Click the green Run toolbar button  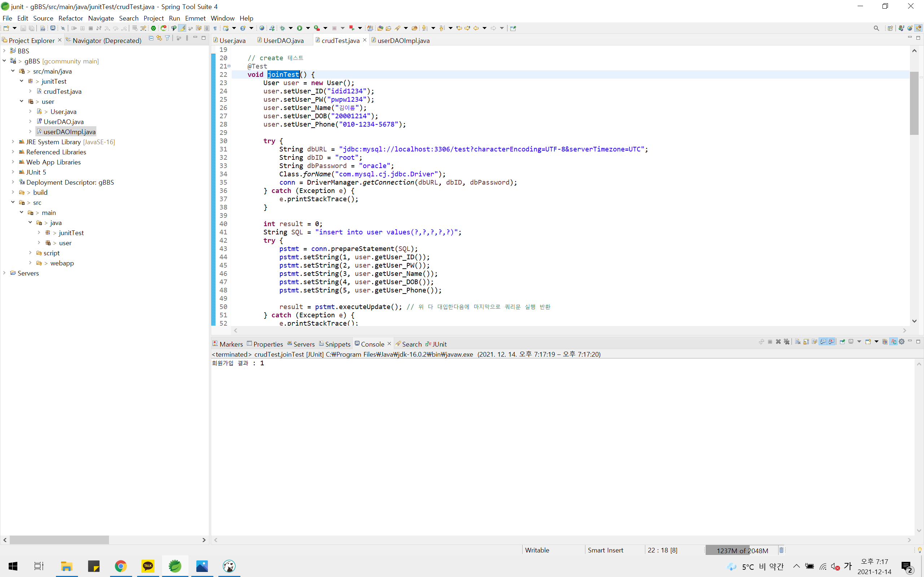pyautogui.click(x=300, y=28)
